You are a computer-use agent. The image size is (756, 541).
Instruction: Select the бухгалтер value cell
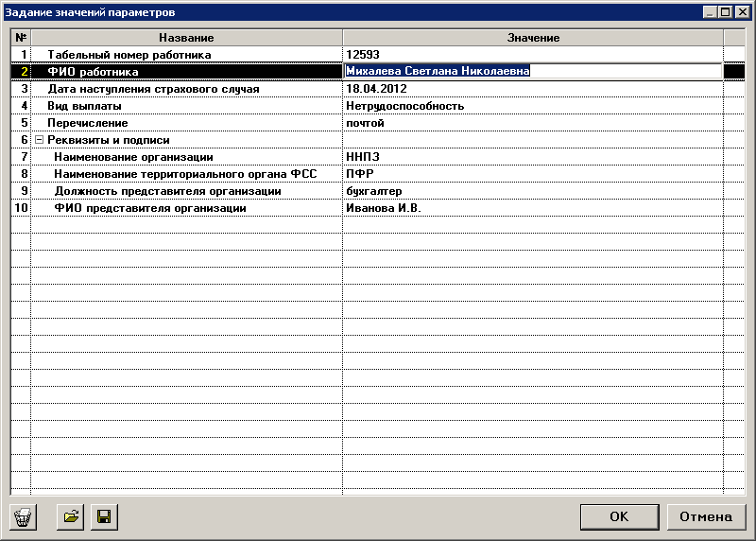point(532,191)
